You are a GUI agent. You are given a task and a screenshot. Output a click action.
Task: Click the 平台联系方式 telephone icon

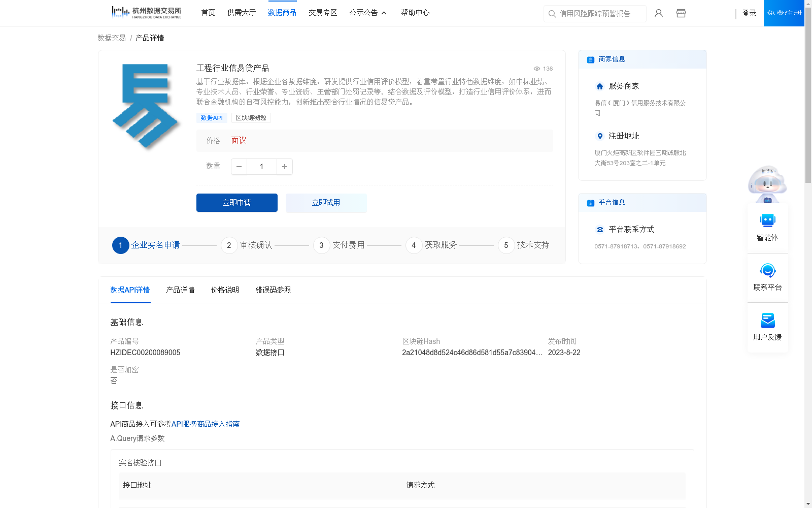pyautogui.click(x=600, y=230)
